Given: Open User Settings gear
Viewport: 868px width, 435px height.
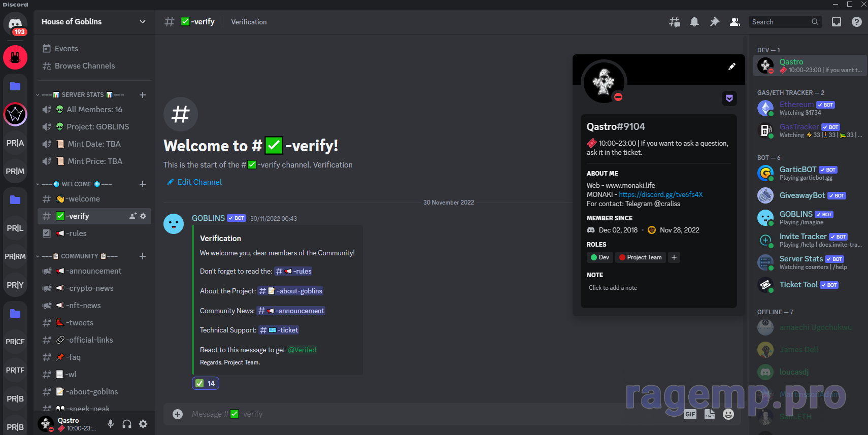Looking at the screenshot, I should click(x=144, y=424).
